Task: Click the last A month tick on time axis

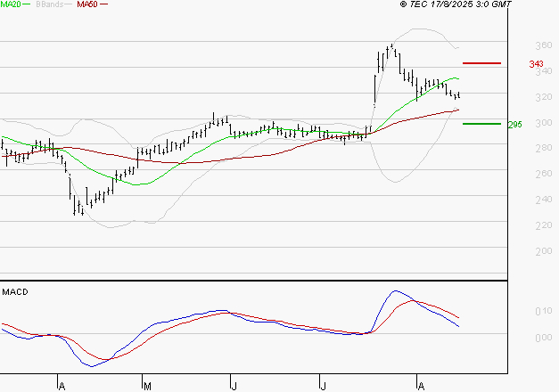Action: pos(421,386)
